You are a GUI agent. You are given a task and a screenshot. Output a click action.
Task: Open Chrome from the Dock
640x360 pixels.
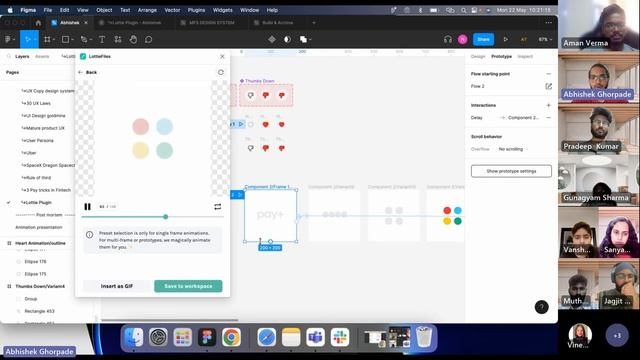[x=231, y=338]
